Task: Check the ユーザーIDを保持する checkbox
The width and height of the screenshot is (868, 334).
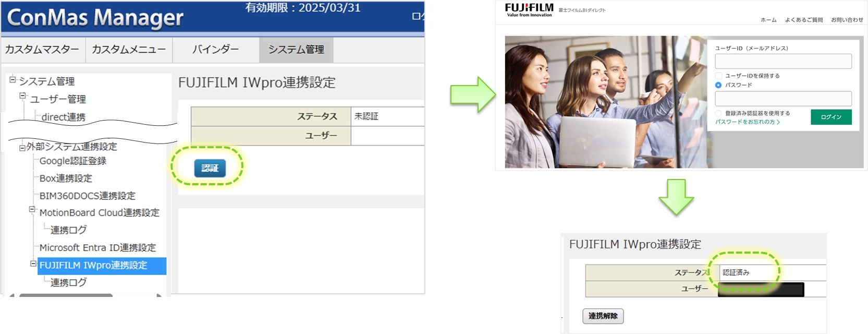Action: [718, 76]
